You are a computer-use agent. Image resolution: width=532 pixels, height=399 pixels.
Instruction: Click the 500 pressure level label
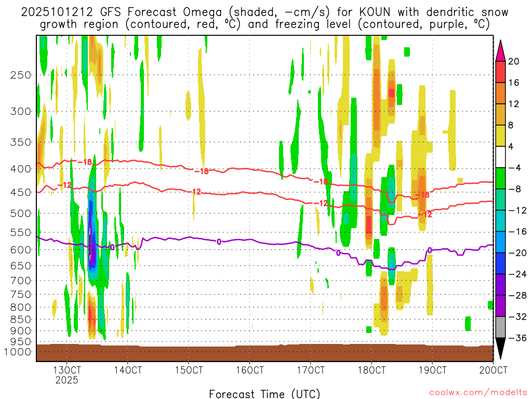(x=21, y=214)
